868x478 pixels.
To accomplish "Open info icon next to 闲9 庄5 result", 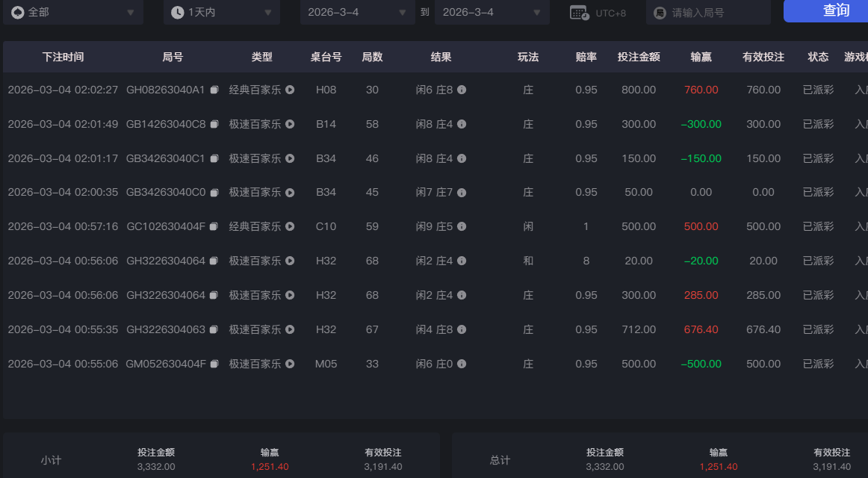I will [462, 226].
